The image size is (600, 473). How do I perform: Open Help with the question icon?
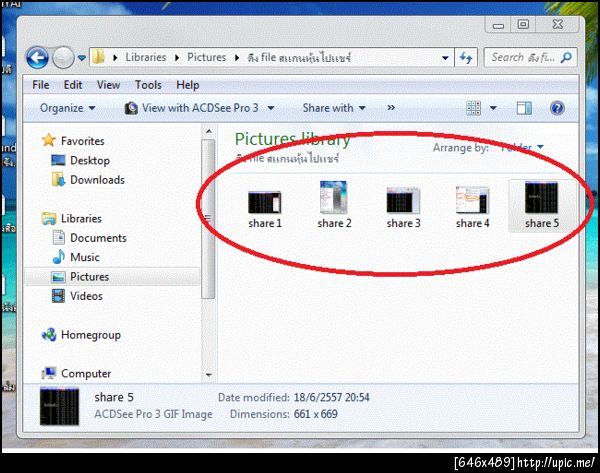point(557,108)
